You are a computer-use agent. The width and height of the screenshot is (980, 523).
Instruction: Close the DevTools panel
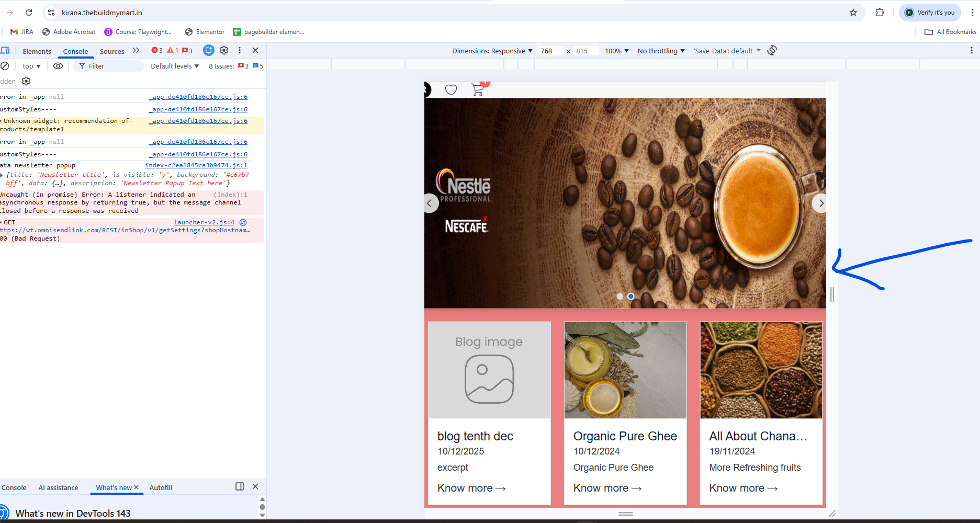click(x=255, y=50)
